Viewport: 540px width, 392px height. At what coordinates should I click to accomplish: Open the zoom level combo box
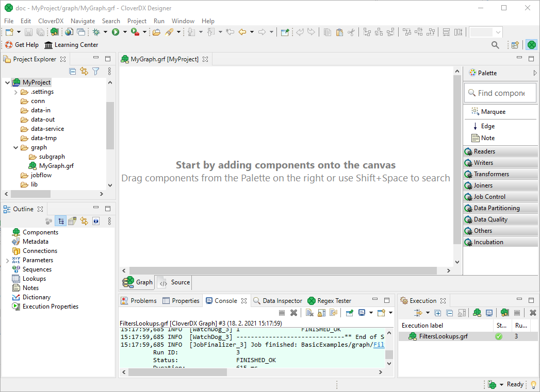point(485,32)
